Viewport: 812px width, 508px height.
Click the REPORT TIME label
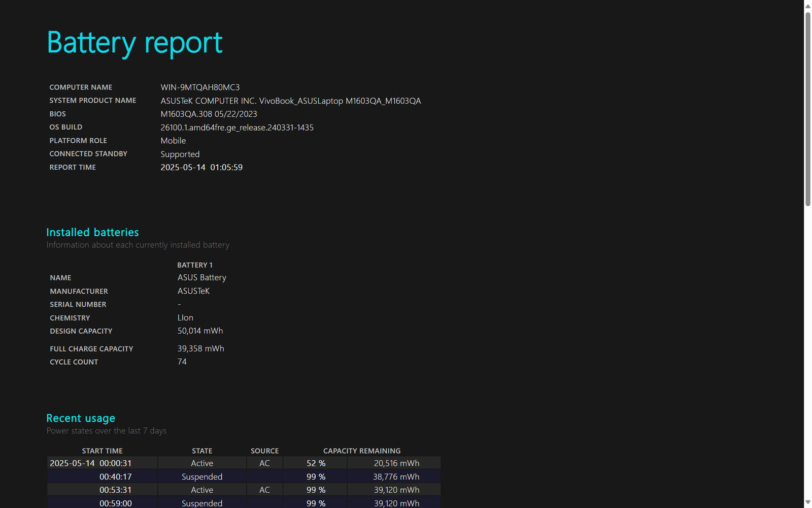pos(73,167)
